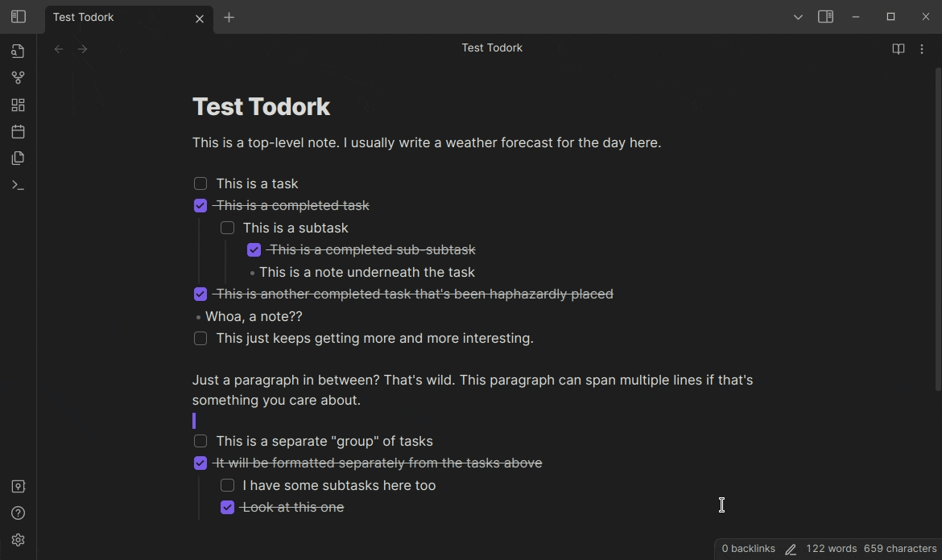
Task: Open the search tool in the ribbon
Action: [x=18, y=51]
